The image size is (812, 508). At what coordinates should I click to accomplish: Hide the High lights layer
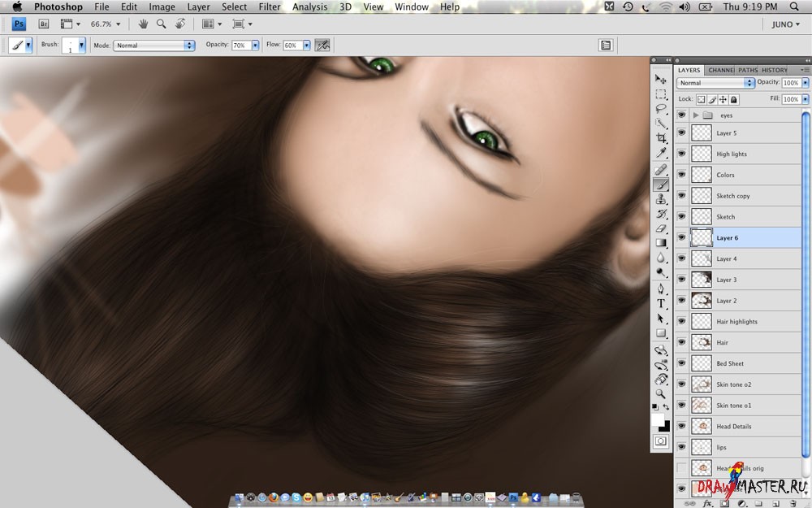pos(681,154)
